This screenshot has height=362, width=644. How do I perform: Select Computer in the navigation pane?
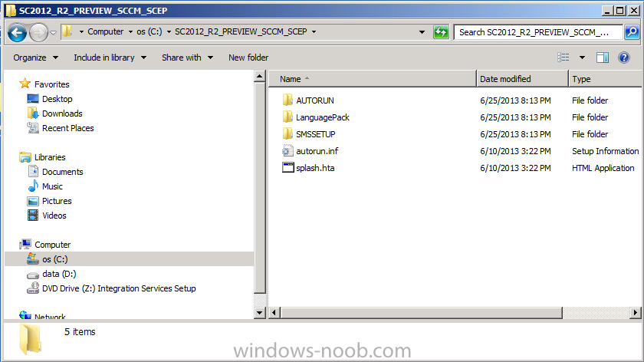[x=52, y=245]
